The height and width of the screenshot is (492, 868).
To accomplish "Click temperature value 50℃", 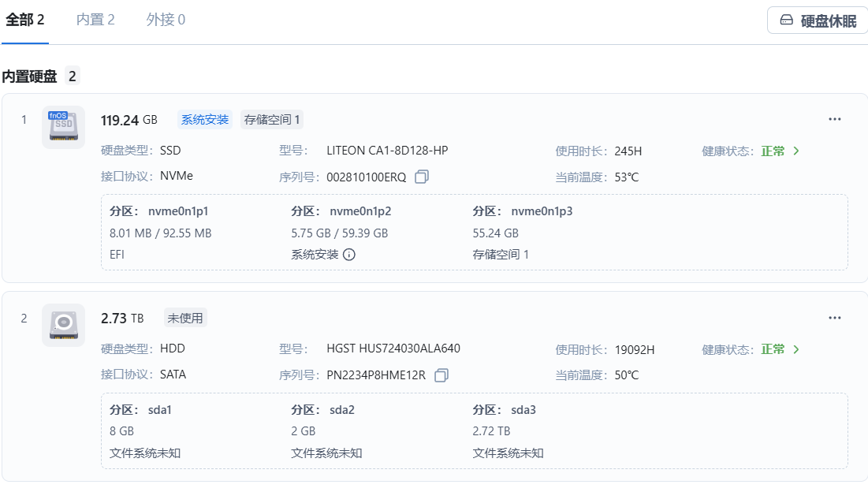I will [x=627, y=375].
